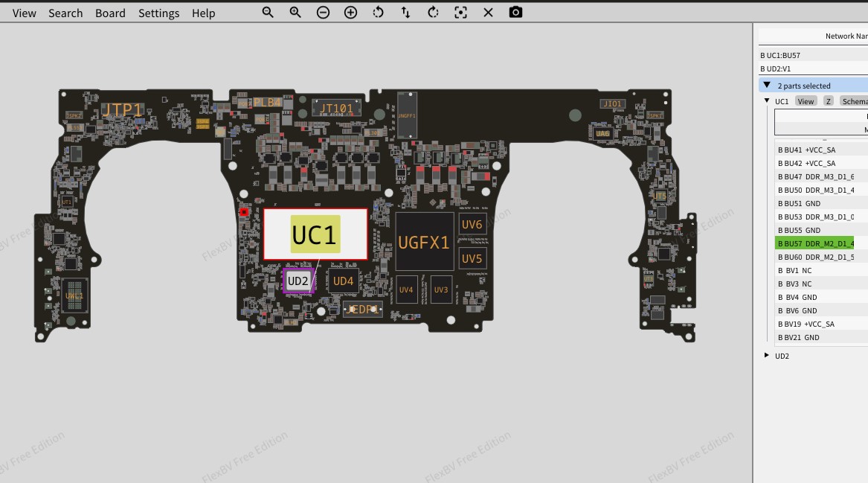The height and width of the screenshot is (483, 868).
Task: Select pin row 'BV19 +VCC_SA'
Action: click(815, 324)
